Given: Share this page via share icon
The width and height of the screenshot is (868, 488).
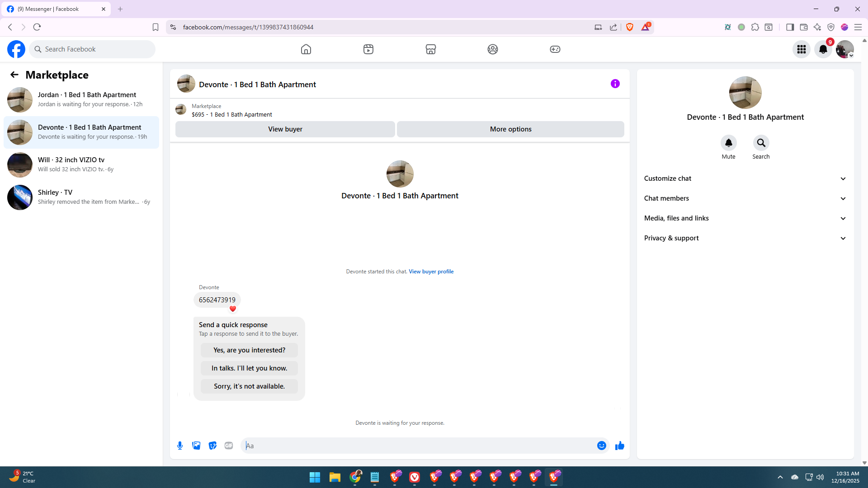Looking at the screenshot, I should point(613,27).
